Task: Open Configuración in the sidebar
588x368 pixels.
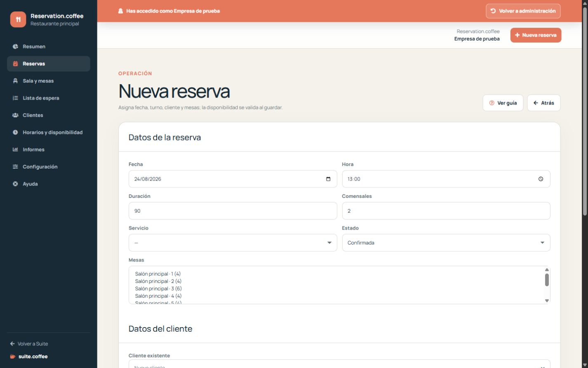Action: pos(49,167)
